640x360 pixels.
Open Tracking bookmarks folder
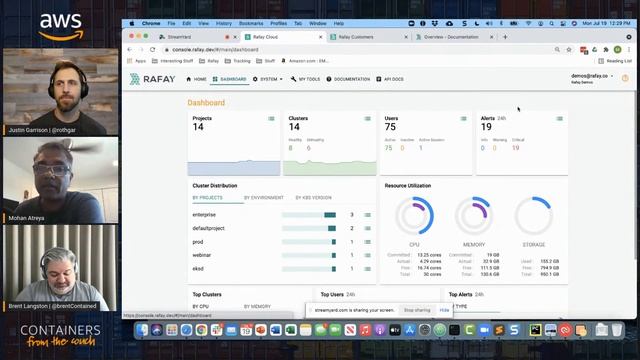238,61
